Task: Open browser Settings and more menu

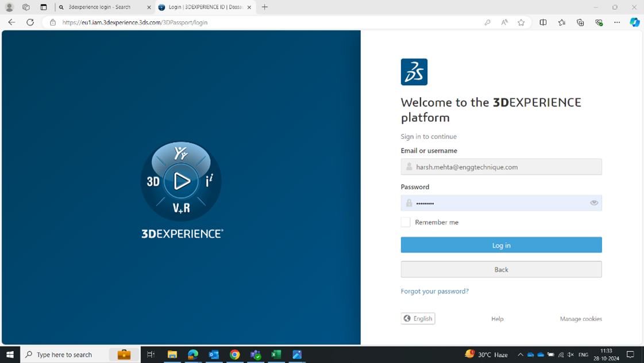Action: tap(617, 22)
